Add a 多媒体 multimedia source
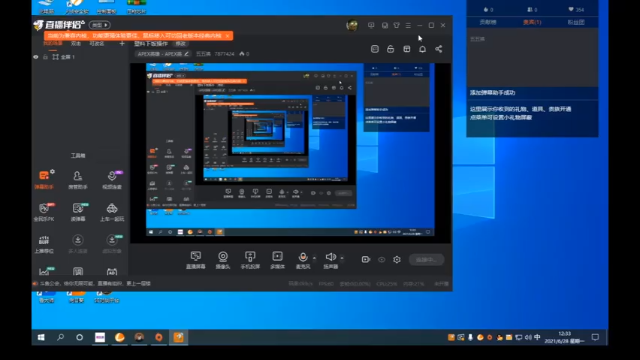The width and height of the screenshot is (640, 360). pyautogui.click(x=277, y=260)
